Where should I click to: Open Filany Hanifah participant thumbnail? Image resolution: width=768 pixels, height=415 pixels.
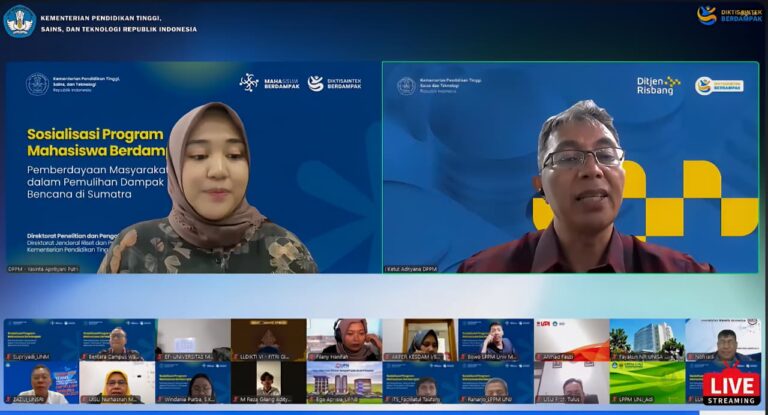345,340
